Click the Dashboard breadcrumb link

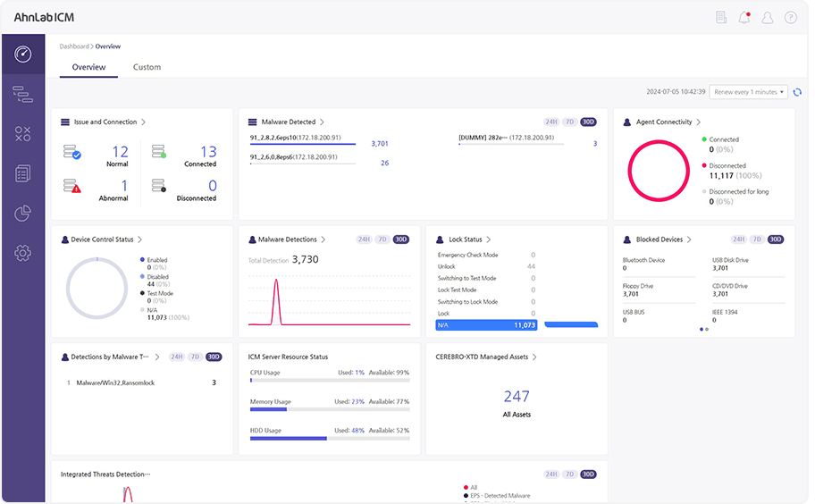[74, 46]
